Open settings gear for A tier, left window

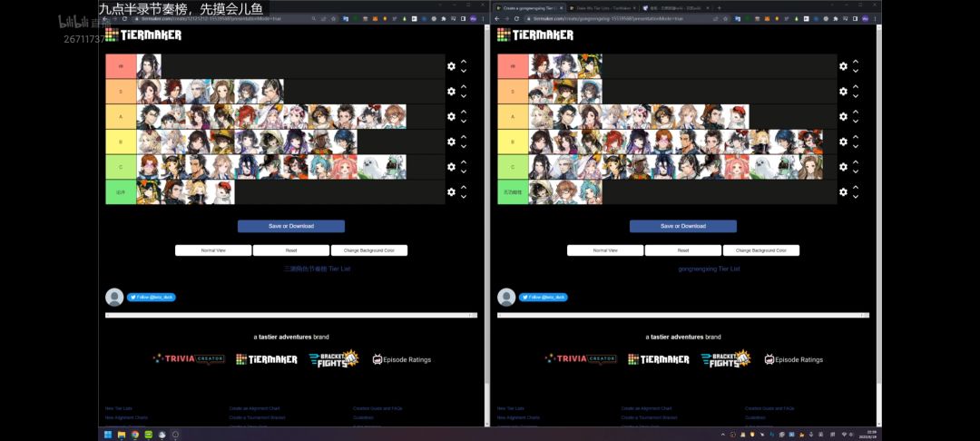451,117
